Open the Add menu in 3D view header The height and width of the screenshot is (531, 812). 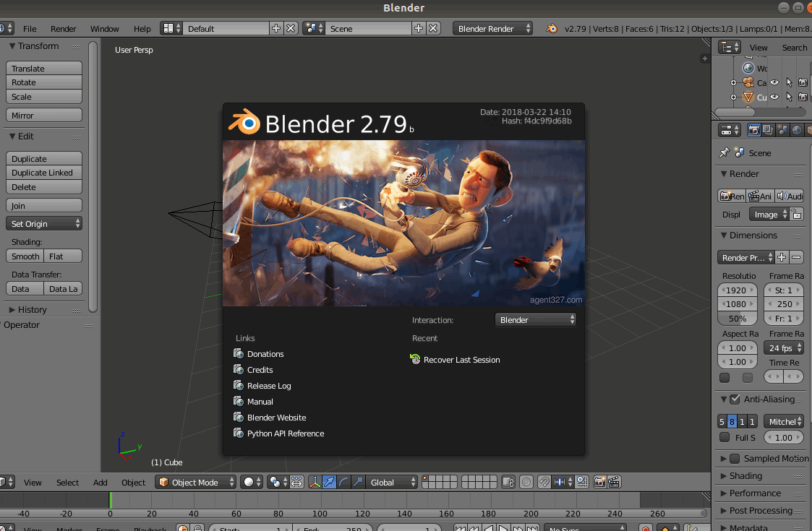tap(100, 483)
